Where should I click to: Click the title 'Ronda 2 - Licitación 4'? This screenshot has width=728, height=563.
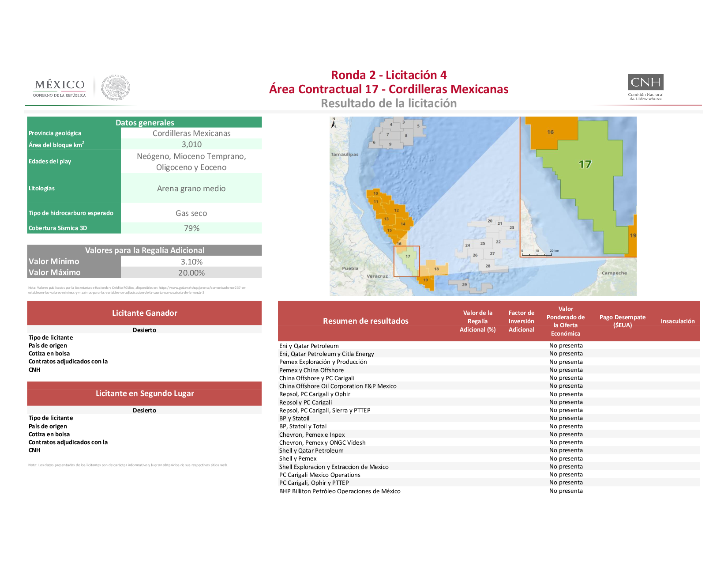389,75
